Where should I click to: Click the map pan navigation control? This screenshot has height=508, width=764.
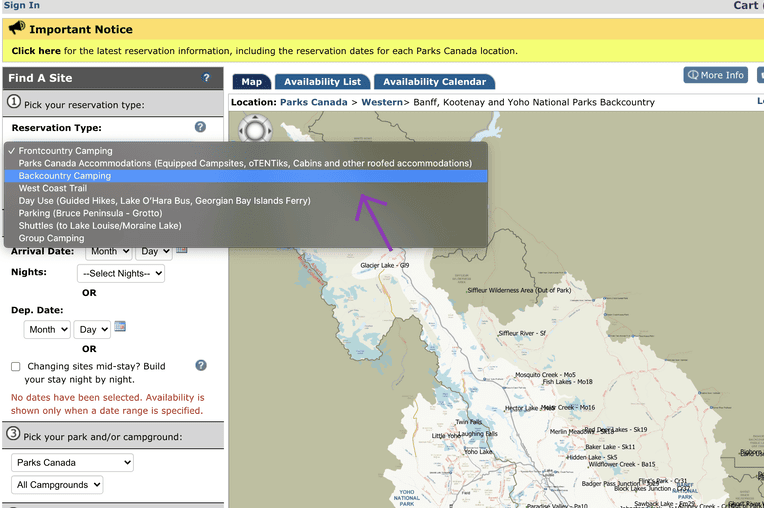click(255, 129)
